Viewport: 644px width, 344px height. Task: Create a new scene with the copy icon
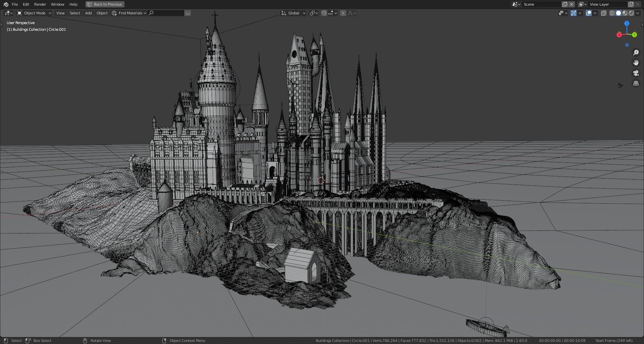pyautogui.click(x=565, y=4)
